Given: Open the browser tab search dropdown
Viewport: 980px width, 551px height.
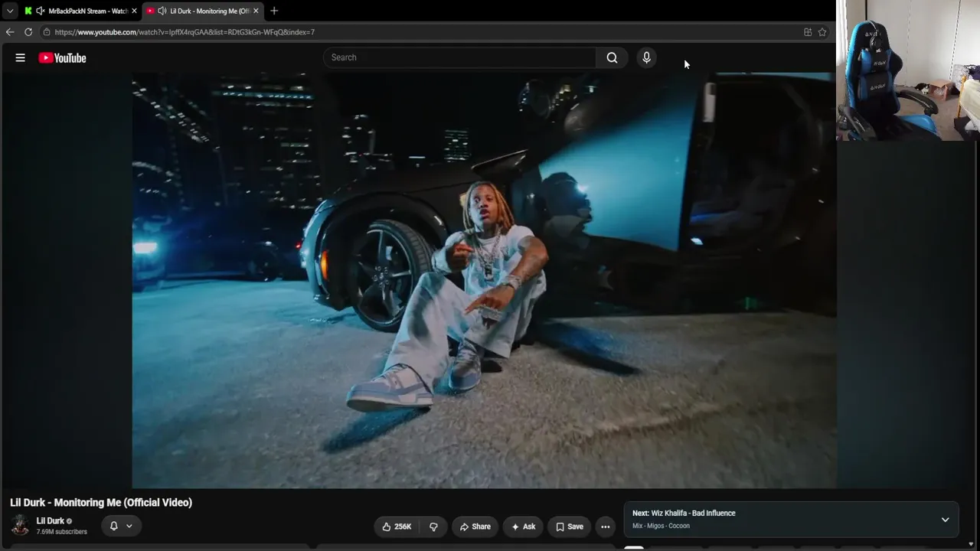Looking at the screenshot, I should 10,11.
